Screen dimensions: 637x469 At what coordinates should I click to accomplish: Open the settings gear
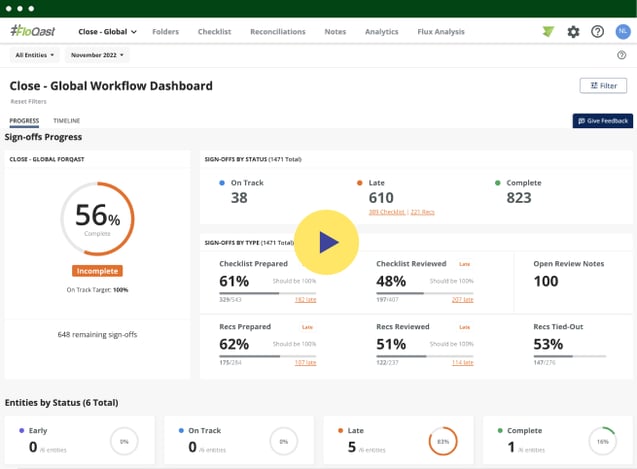(x=573, y=32)
